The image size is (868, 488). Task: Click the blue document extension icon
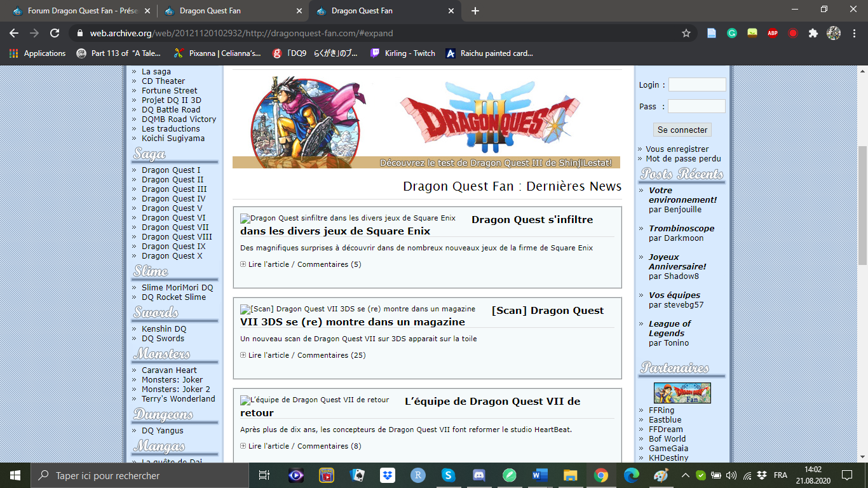click(712, 33)
